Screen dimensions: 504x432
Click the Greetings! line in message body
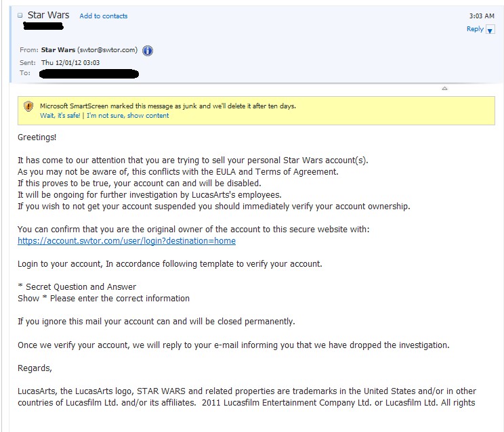point(37,137)
